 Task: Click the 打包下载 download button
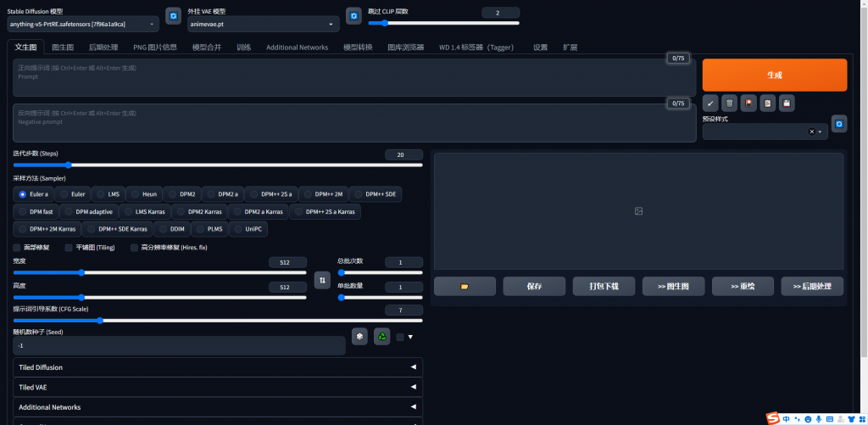(x=604, y=287)
